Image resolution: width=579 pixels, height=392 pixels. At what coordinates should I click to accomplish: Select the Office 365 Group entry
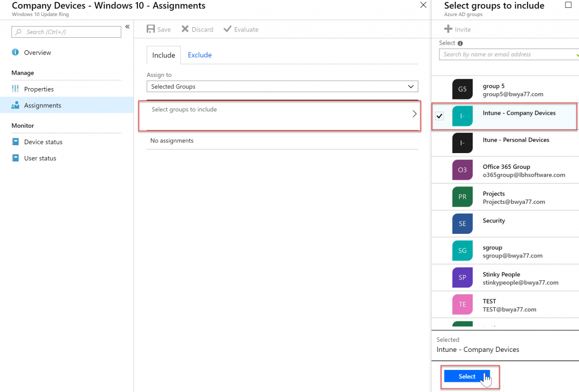click(x=505, y=170)
